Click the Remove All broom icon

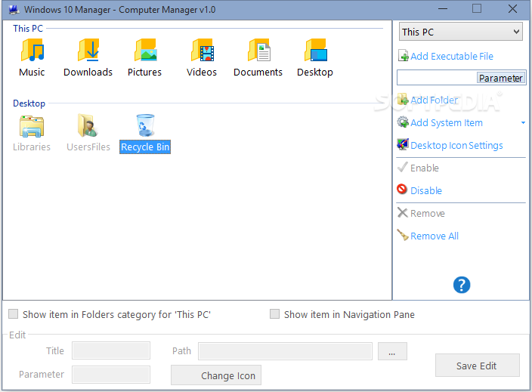pyautogui.click(x=403, y=235)
